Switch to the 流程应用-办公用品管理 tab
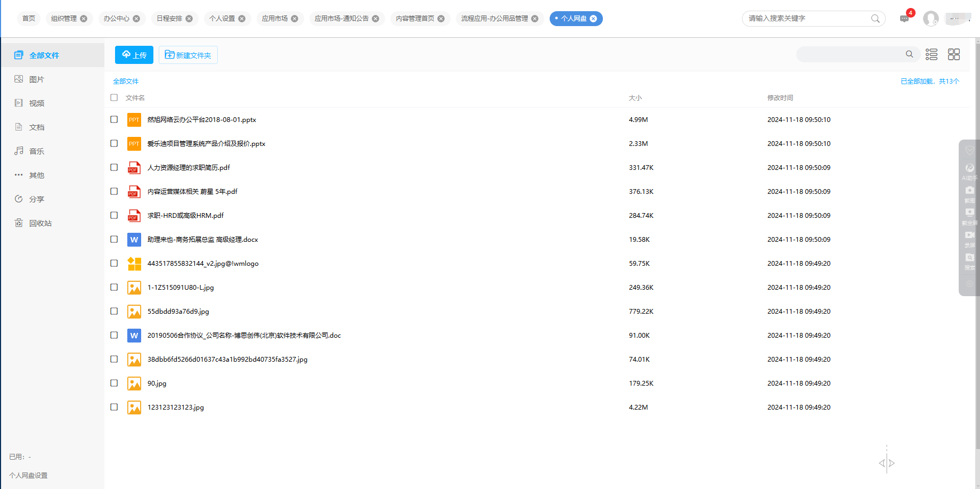 pyautogui.click(x=494, y=19)
